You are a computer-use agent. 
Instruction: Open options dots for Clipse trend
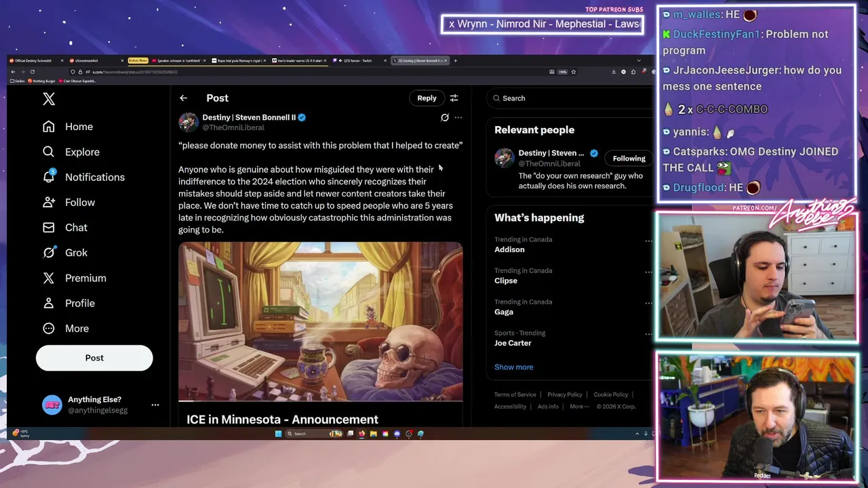tap(648, 272)
